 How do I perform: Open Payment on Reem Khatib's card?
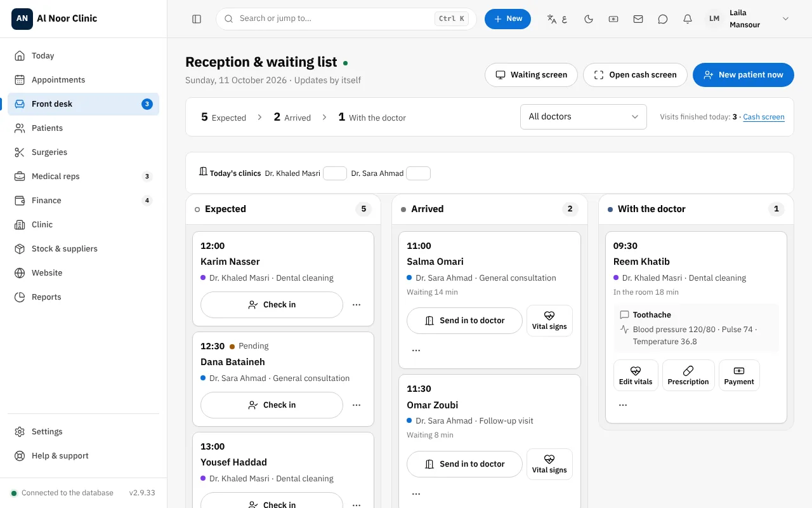pos(739,375)
